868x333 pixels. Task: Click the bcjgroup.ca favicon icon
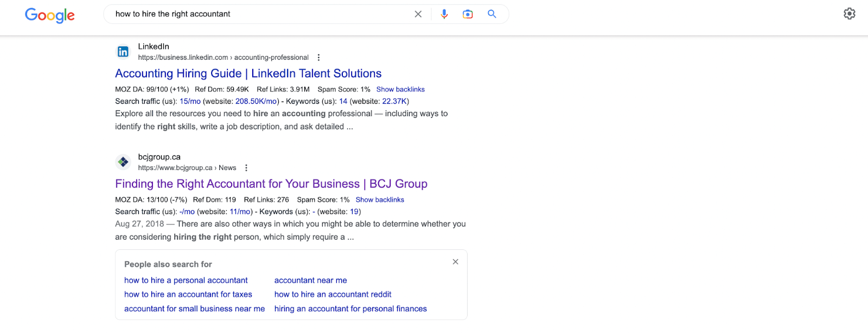pos(123,162)
